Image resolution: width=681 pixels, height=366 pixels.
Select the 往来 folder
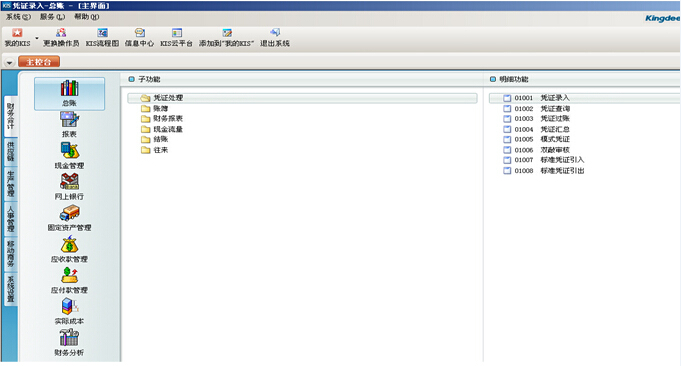click(155, 150)
